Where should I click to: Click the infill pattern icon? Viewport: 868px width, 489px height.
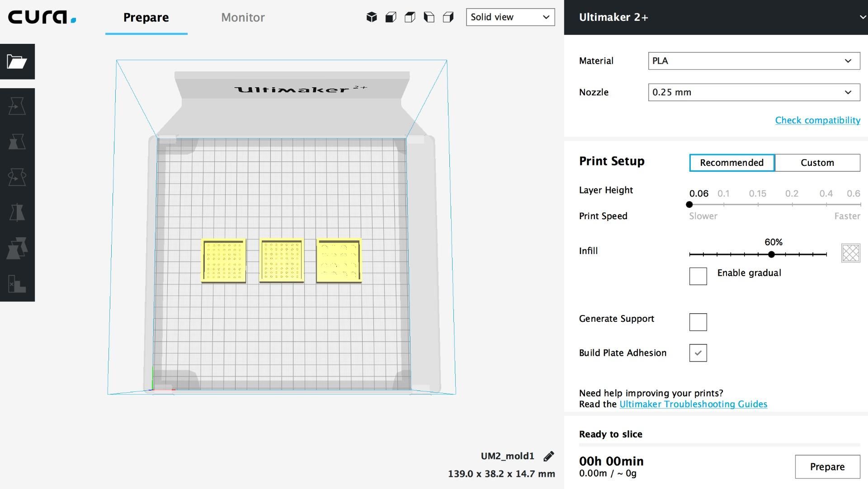(850, 253)
